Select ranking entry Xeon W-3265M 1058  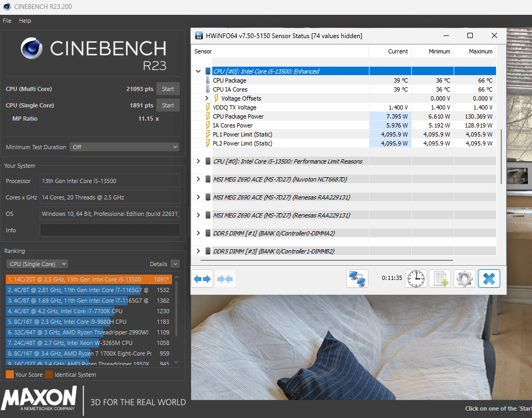89,343
